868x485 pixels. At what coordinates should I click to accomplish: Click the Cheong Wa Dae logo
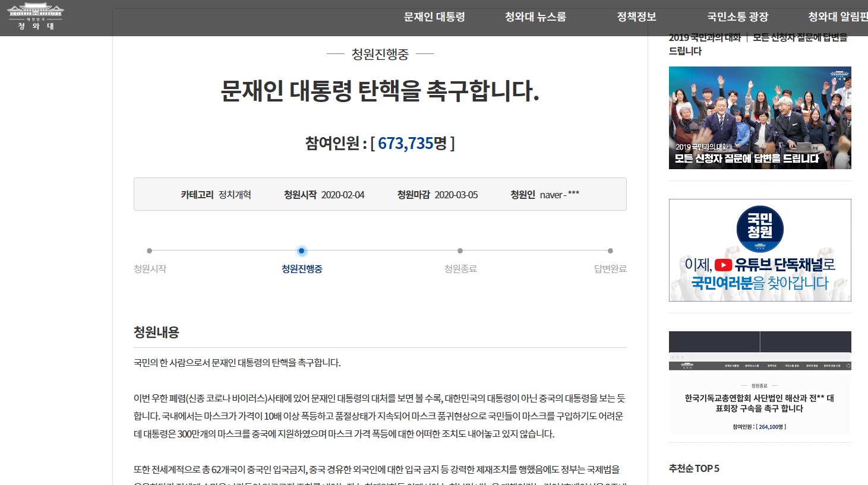35,17
